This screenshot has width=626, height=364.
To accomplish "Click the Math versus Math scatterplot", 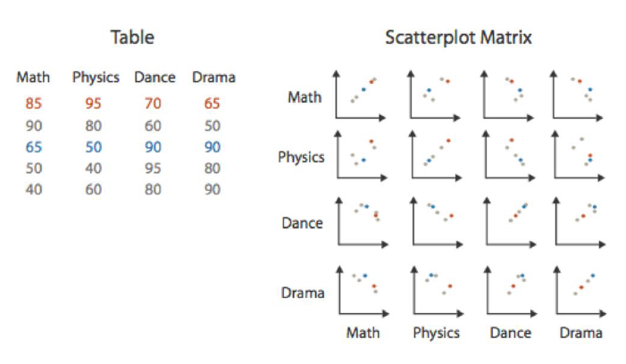I will pyautogui.click(x=360, y=95).
